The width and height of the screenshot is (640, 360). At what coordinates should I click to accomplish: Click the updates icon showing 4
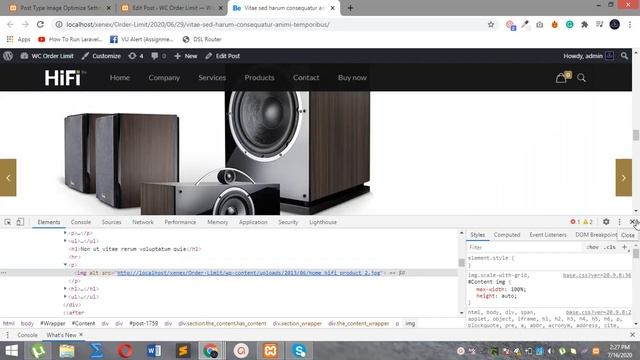[136, 56]
